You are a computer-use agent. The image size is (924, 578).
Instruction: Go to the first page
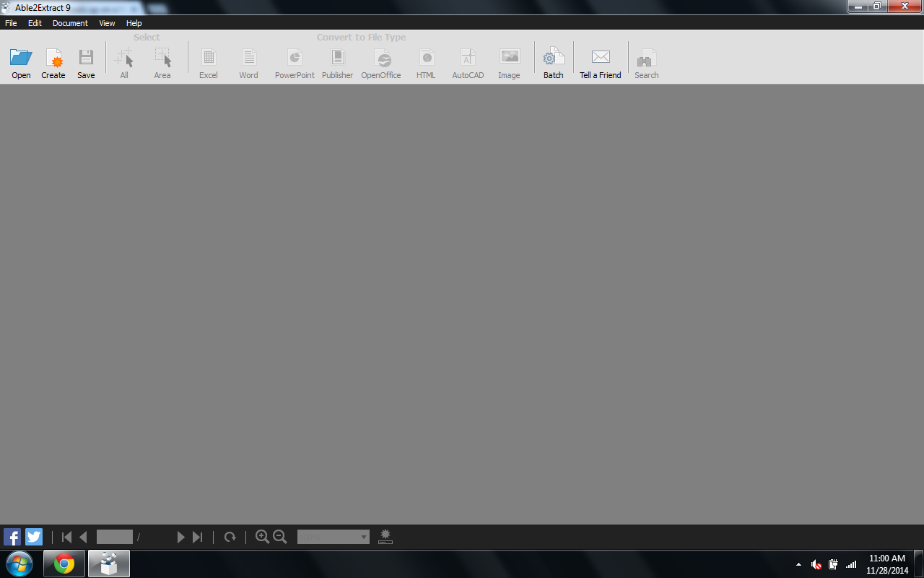67,537
